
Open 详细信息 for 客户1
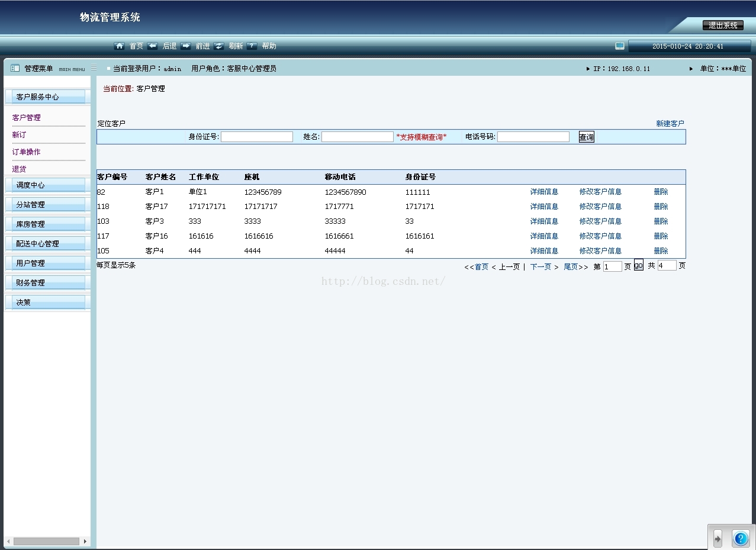[544, 192]
